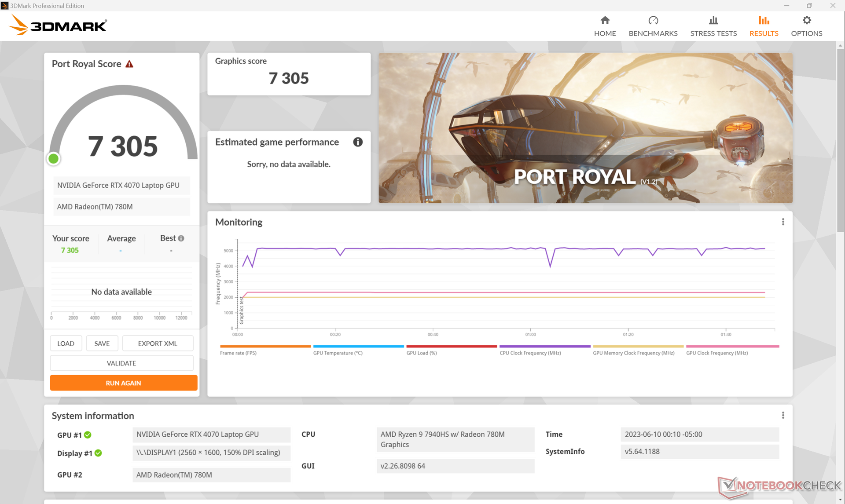The height and width of the screenshot is (504, 845).
Task: Click the Port Royal Score warning triangle
Action: pyautogui.click(x=129, y=64)
